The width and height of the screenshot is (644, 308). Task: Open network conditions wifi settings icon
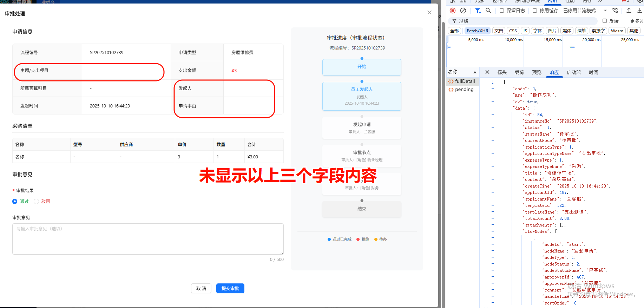[615, 11]
